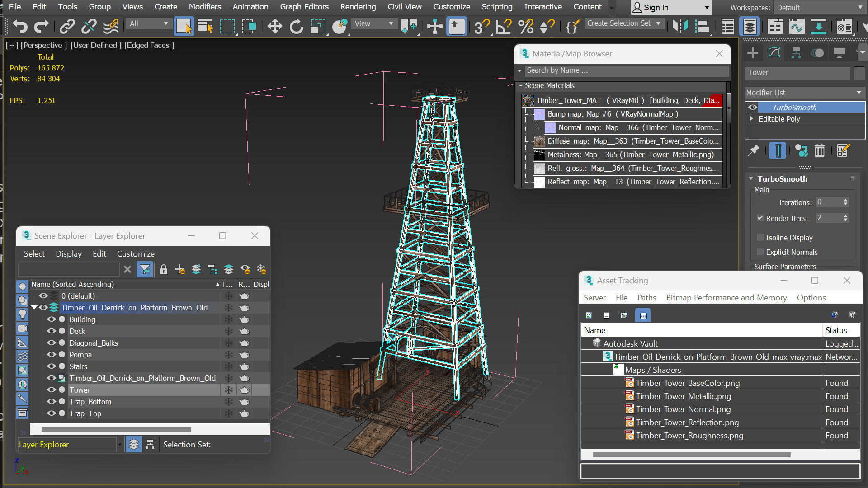Toggle the Angle Snap icon
Screen dimensions: 868x488
point(504,26)
